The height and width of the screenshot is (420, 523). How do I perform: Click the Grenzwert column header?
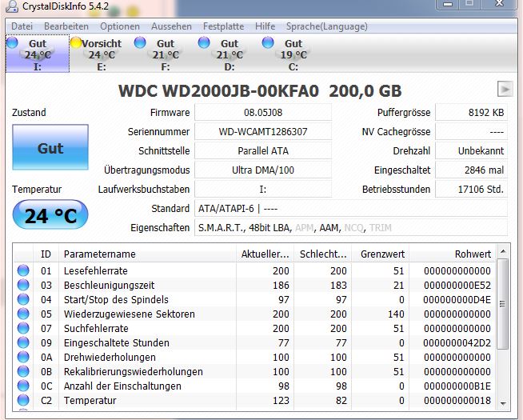point(380,254)
